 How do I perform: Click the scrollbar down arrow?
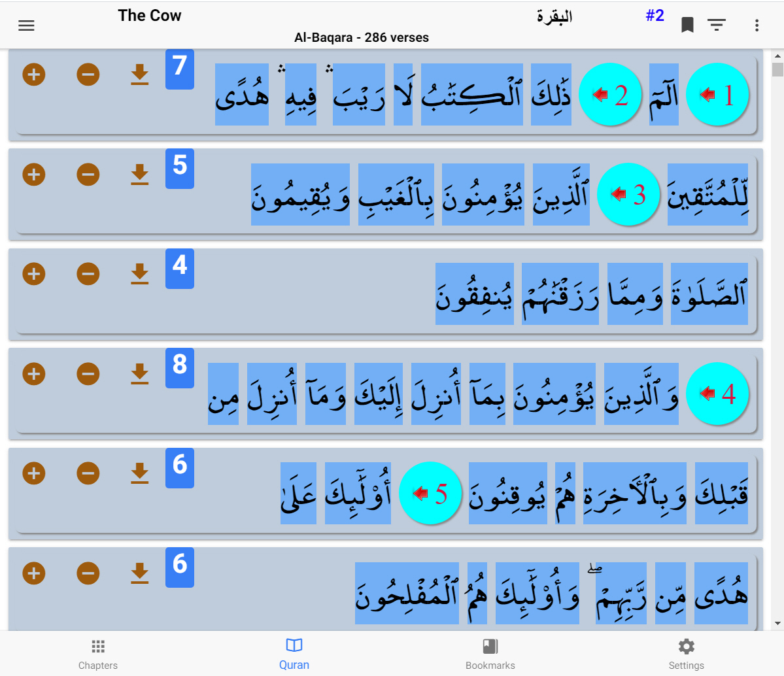point(777,624)
